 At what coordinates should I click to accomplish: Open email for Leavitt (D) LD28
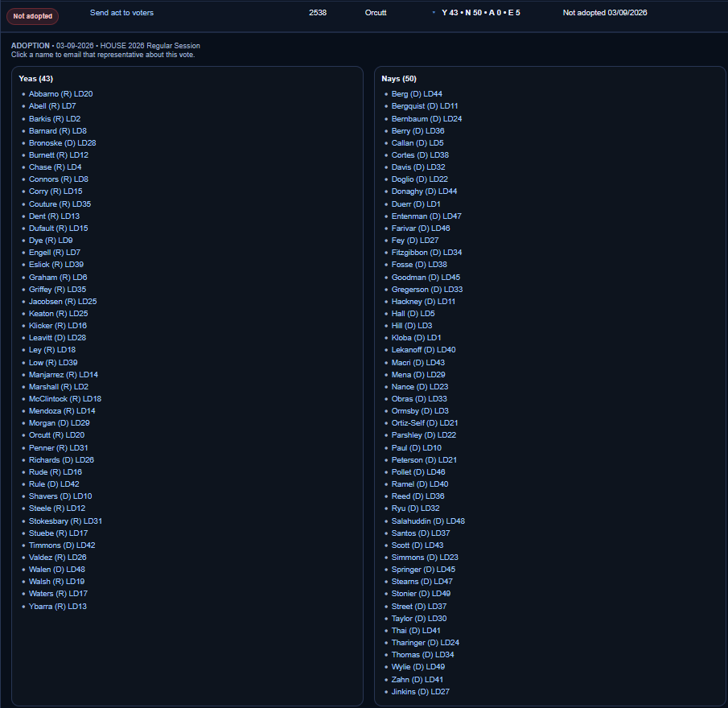[58, 338]
